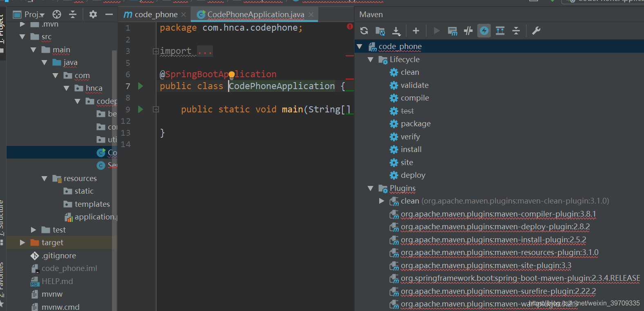Click run gutter icon on line 9
This screenshot has height=311, width=644.
coord(141,109)
